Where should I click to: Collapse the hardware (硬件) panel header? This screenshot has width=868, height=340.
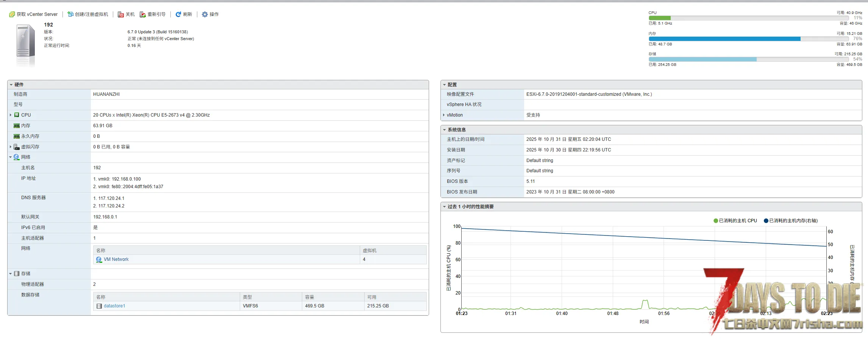[11, 85]
